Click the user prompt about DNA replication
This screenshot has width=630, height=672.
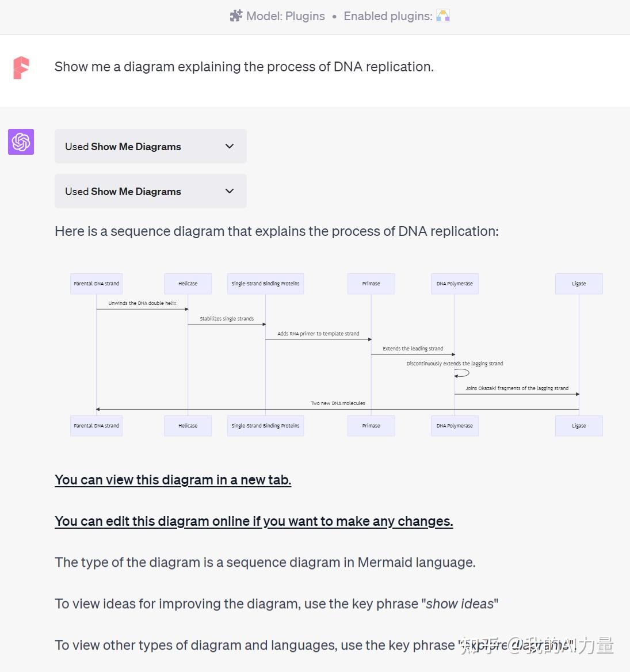pyautogui.click(x=244, y=67)
